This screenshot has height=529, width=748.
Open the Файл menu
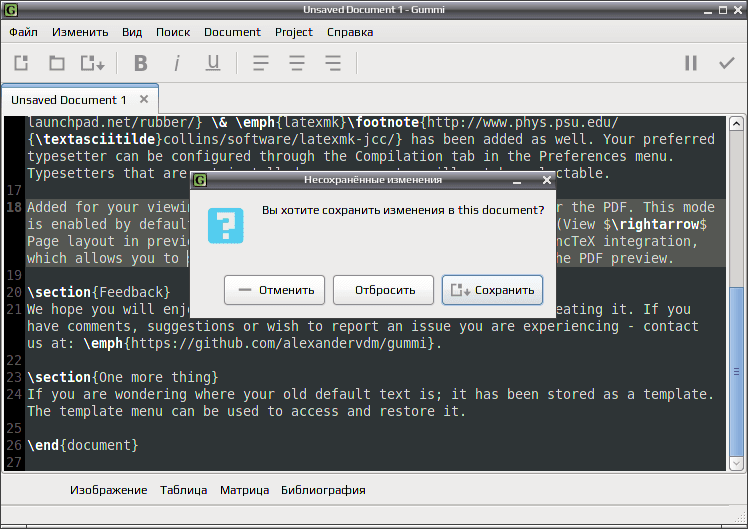point(23,32)
